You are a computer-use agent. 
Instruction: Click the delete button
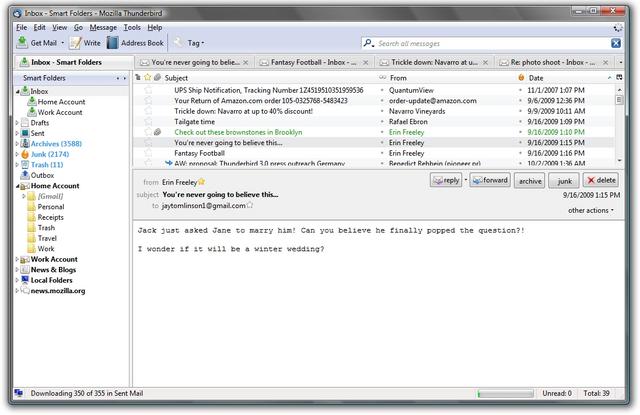(x=601, y=180)
